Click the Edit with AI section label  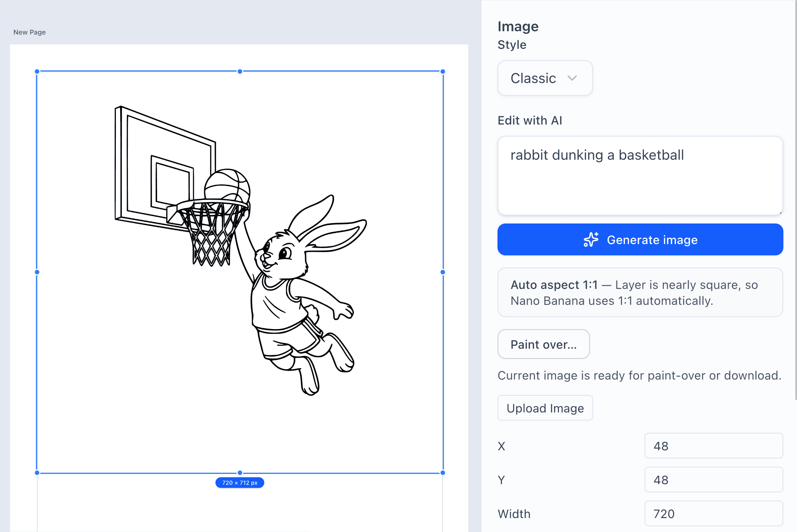[530, 121]
